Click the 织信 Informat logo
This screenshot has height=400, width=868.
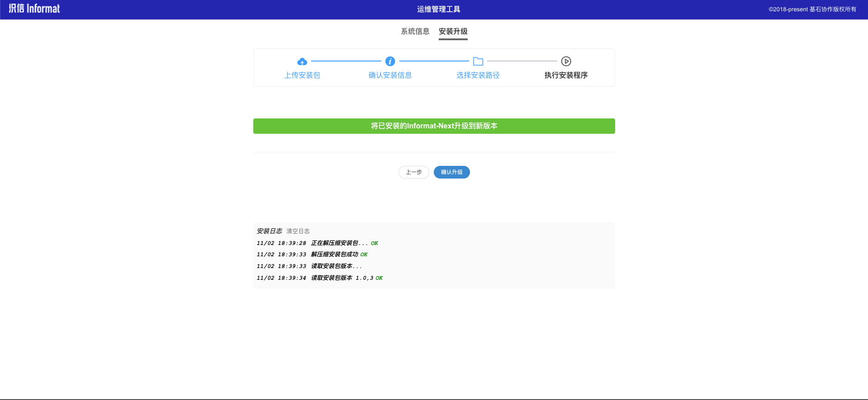coord(34,9)
